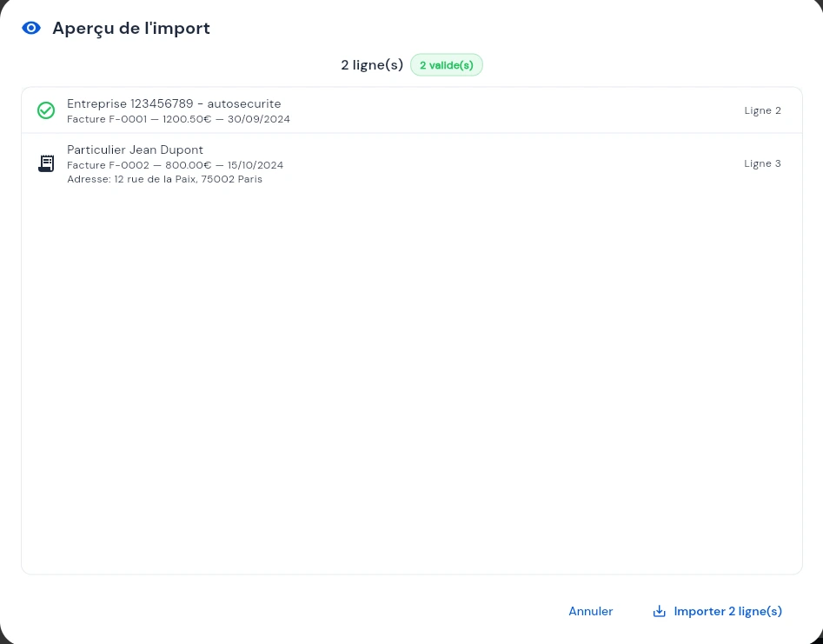
Task: Select the "Entreprise 123456789 - autosecurite" entry title
Action: [x=174, y=103]
